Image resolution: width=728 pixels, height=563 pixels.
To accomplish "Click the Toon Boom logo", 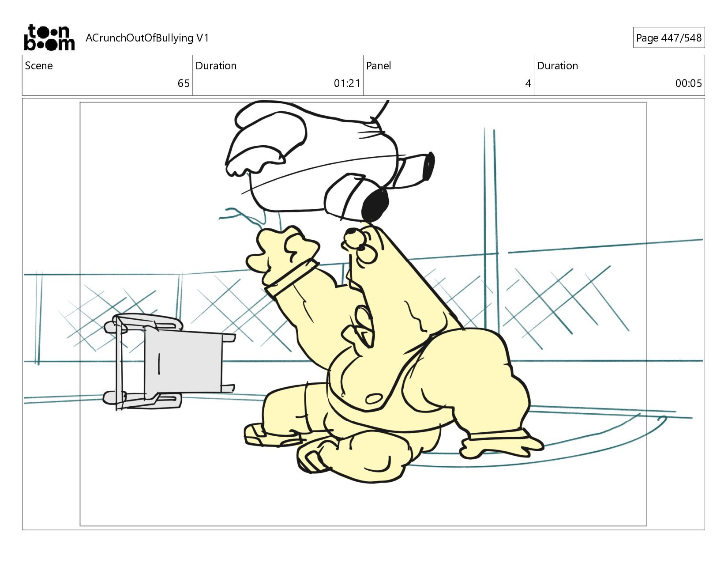I will [x=49, y=38].
